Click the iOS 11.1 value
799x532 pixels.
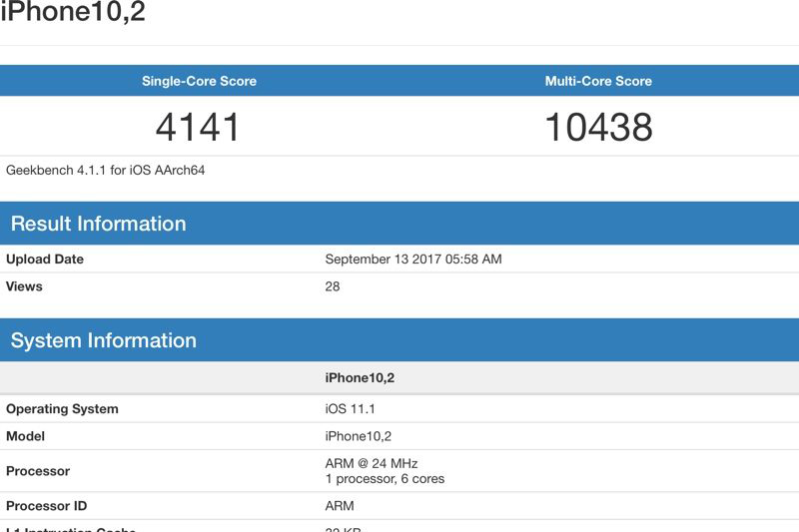click(350, 409)
